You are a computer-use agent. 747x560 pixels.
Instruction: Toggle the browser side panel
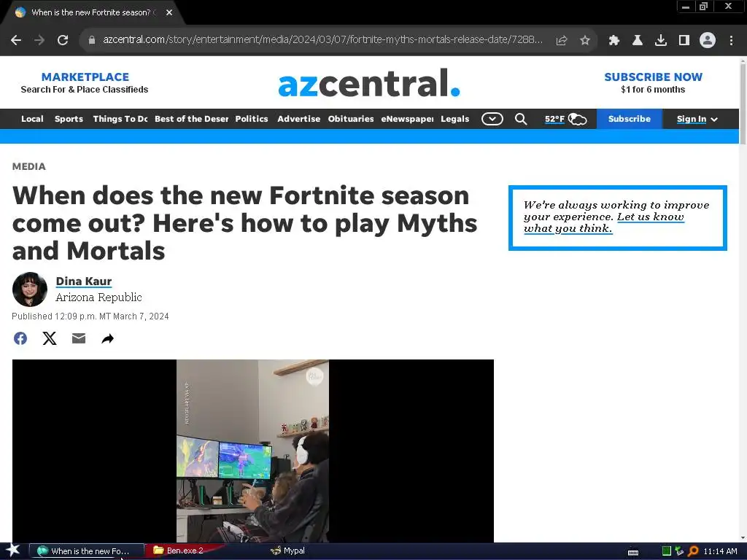[x=684, y=41]
